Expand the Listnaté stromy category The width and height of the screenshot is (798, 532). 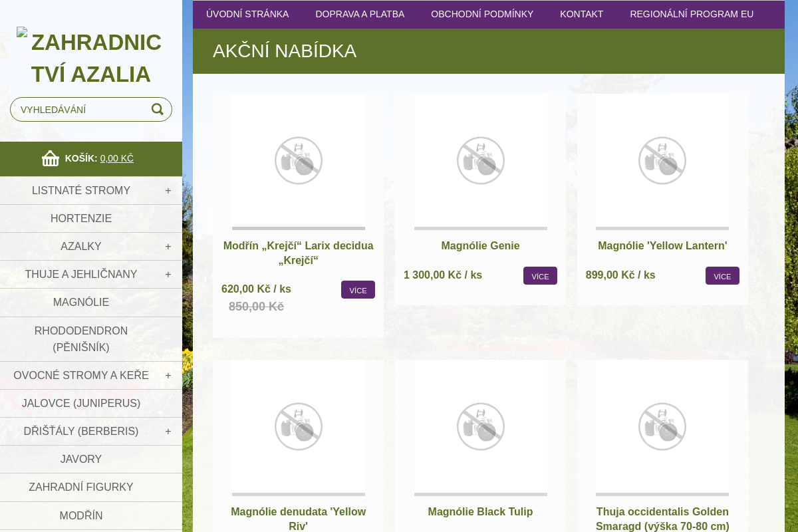coord(168,191)
